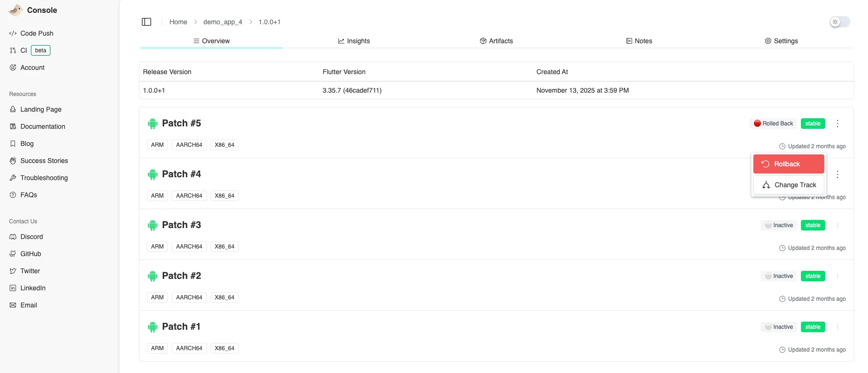Click Home breadcrumb
This screenshot has height=373, width=868.
pyautogui.click(x=178, y=22)
